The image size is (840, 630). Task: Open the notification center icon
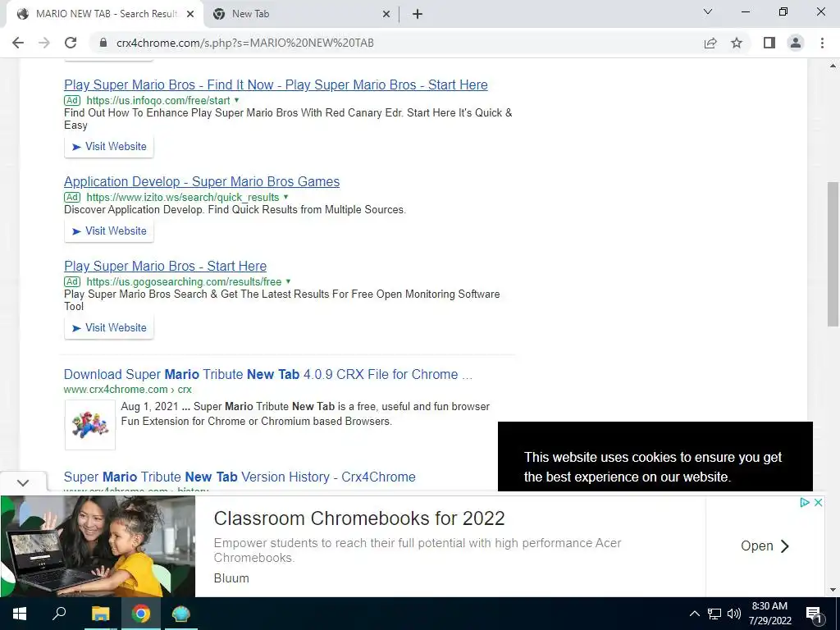(x=813, y=614)
